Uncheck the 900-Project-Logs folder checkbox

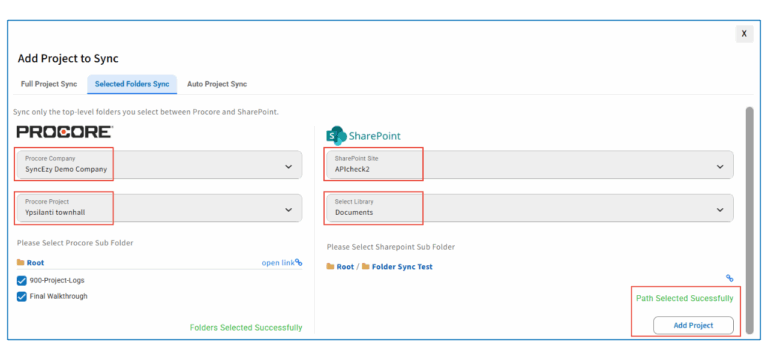tap(22, 281)
